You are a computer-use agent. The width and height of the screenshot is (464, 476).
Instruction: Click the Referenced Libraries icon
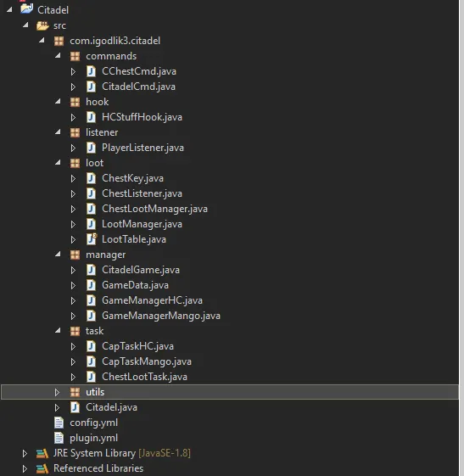(x=42, y=468)
